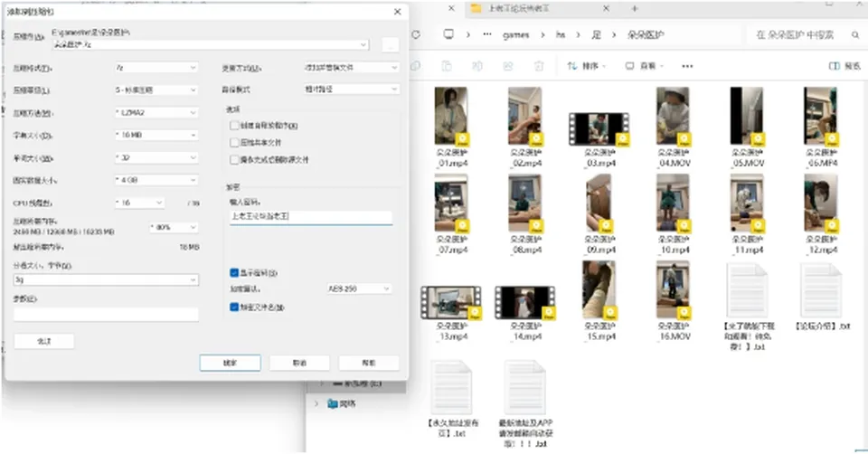Click the paste icon in Explorer's toolbar
The image size is (868, 454).
click(446, 66)
